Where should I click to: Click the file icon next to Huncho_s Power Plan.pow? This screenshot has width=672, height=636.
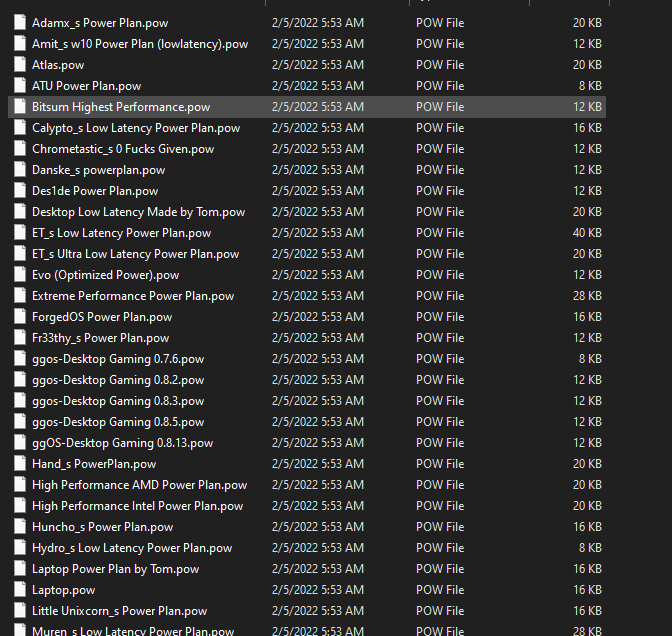pos(20,526)
